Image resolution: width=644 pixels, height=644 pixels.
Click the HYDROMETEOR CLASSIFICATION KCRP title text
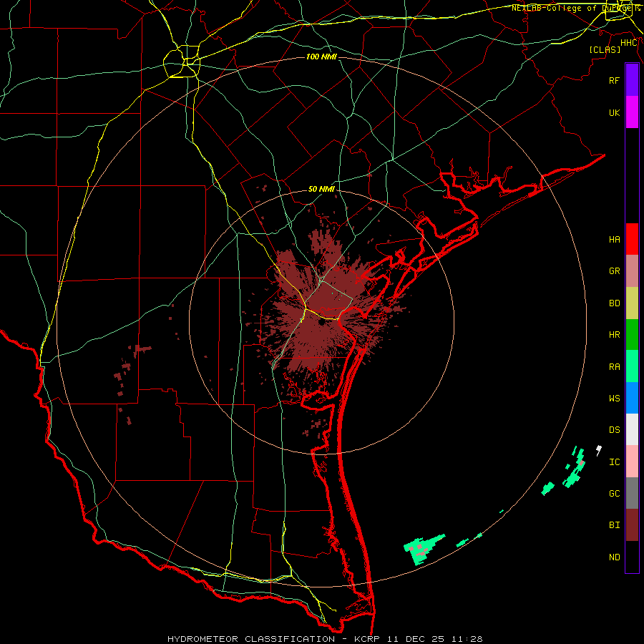click(325, 639)
